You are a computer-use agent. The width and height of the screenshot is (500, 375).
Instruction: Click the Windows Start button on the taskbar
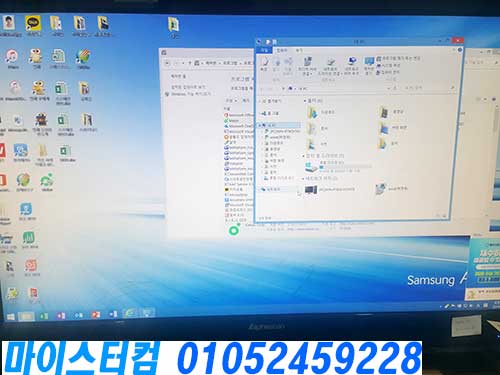click(10, 316)
